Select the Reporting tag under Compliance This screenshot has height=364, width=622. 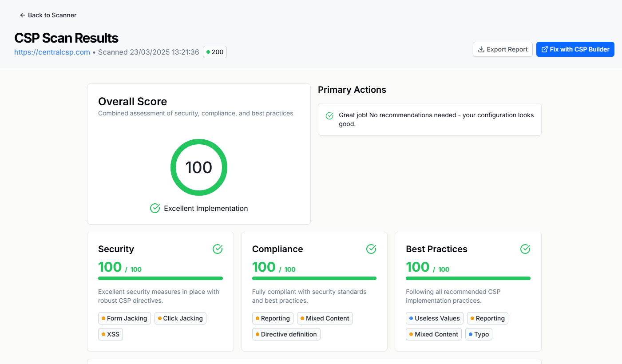pos(273,318)
